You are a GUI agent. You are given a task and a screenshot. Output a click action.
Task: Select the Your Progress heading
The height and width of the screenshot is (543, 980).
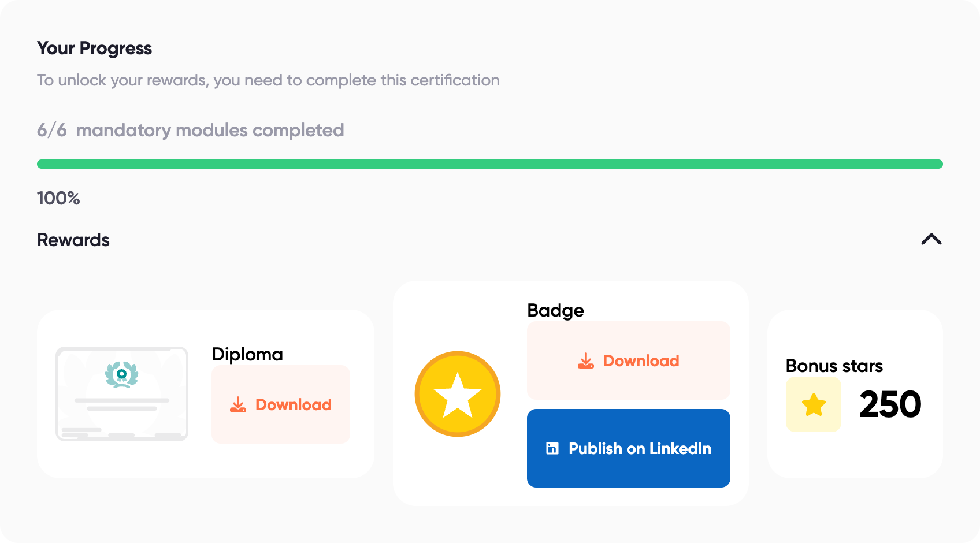coord(94,49)
